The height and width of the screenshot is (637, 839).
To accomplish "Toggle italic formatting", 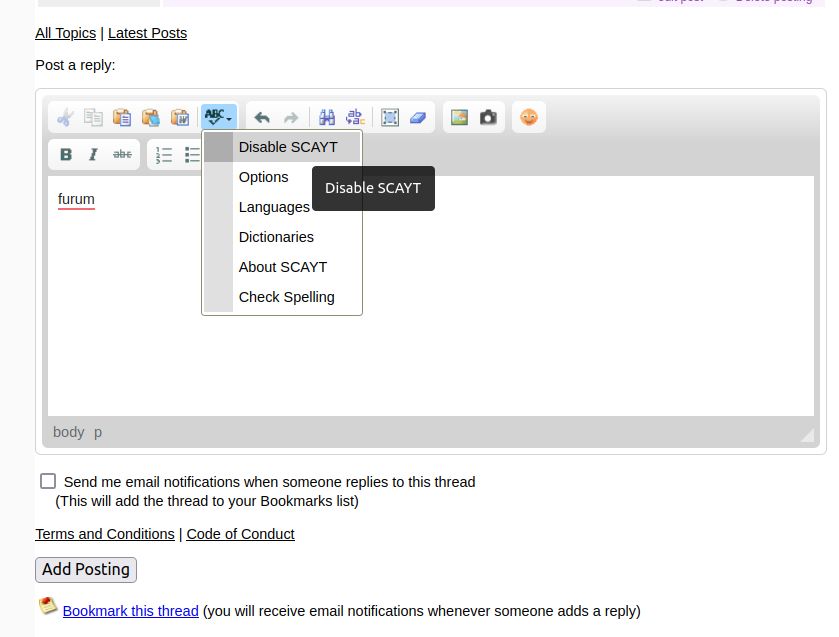I will [93, 155].
